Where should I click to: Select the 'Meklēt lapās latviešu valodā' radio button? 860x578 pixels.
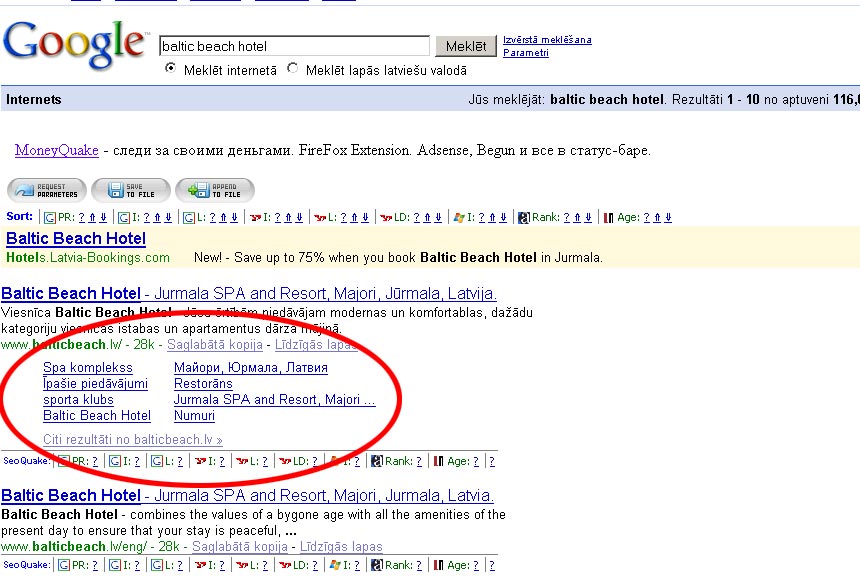pyautogui.click(x=293, y=69)
